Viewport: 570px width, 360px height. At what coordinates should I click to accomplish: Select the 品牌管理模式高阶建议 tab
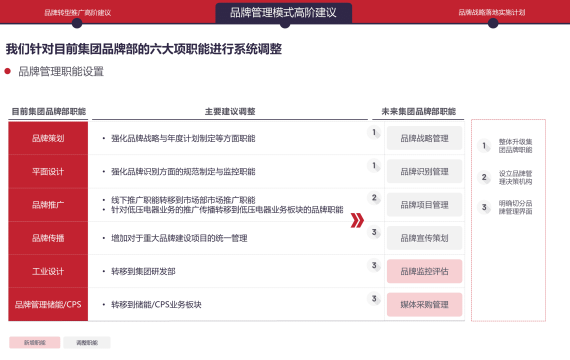(x=284, y=13)
